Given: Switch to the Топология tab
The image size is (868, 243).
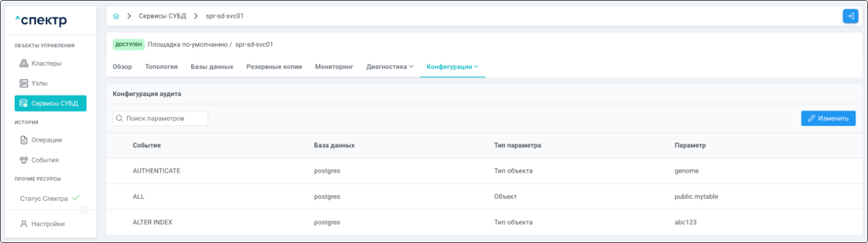Looking at the screenshot, I should click(x=161, y=67).
